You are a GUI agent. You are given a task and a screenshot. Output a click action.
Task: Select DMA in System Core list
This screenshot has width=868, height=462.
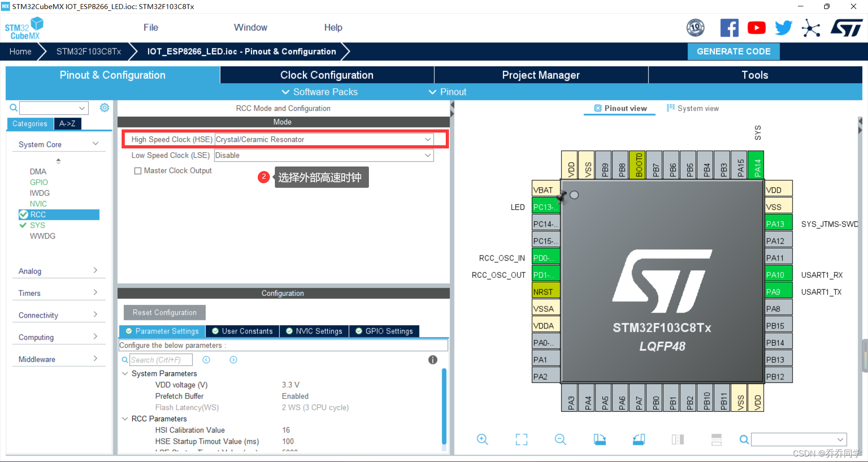coord(38,171)
